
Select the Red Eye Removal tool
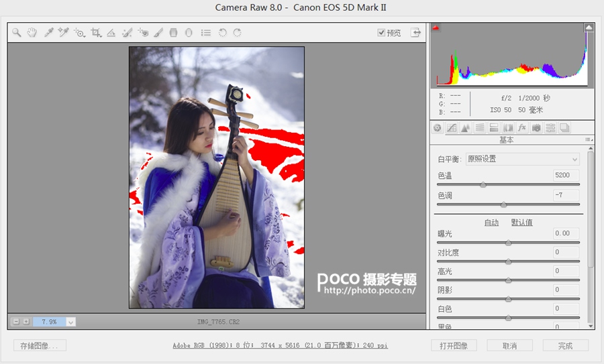pos(143,33)
